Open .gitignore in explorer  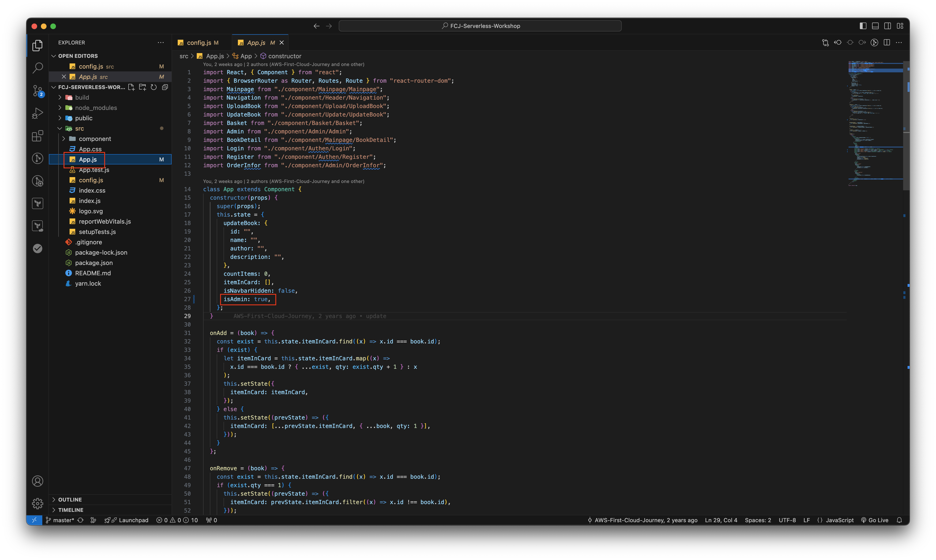pos(110,242)
